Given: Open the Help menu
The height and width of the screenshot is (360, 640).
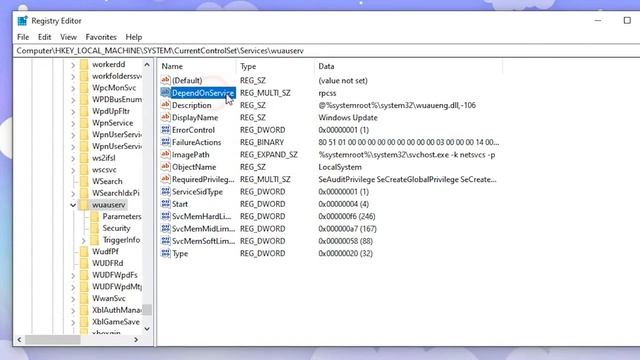Looking at the screenshot, I should point(133,37).
